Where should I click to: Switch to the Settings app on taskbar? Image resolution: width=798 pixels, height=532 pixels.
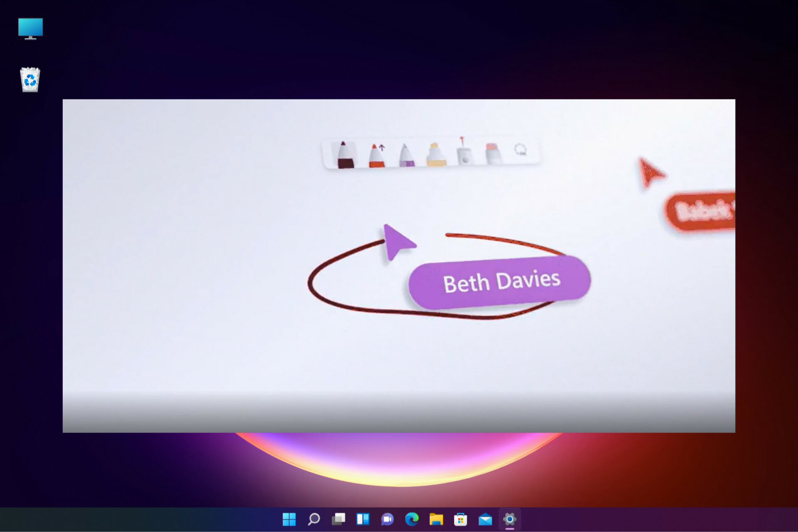pyautogui.click(x=510, y=519)
